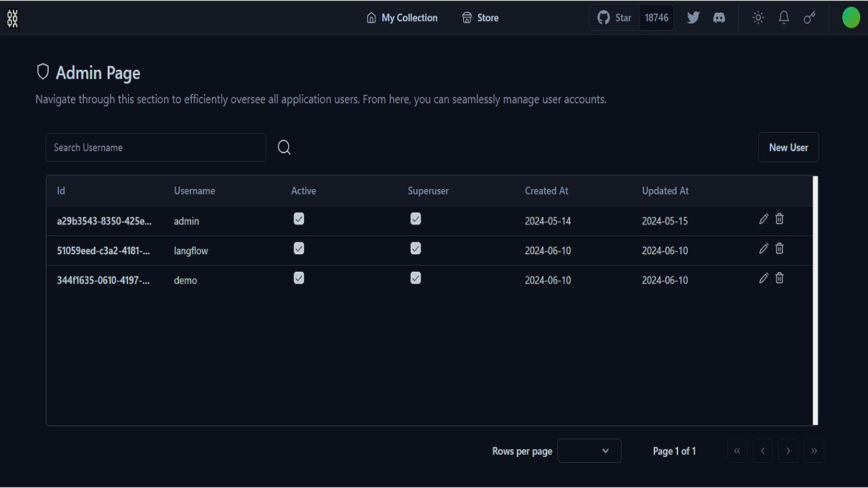Open the Store tab

[479, 18]
